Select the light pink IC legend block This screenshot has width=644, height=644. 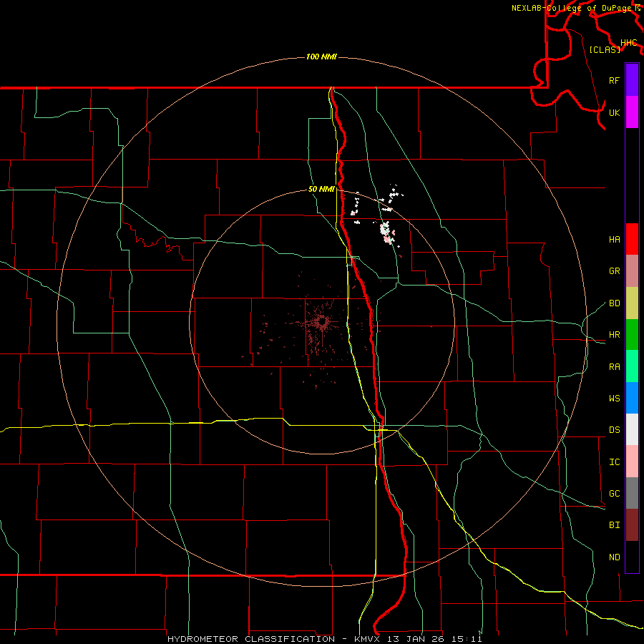pos(632,462)
